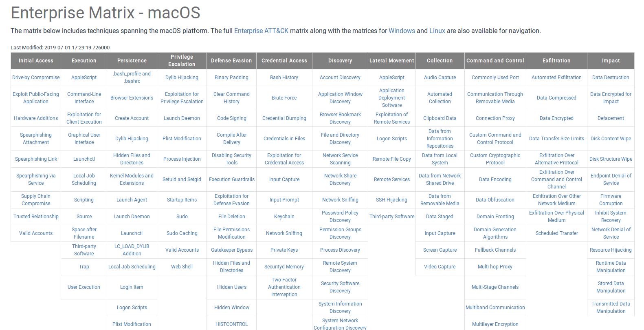Open the Command and Control column header

coord(495,60)
